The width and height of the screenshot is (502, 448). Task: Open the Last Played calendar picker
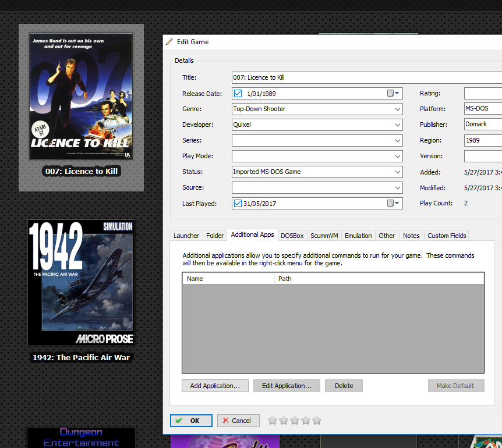click(393, 203)
